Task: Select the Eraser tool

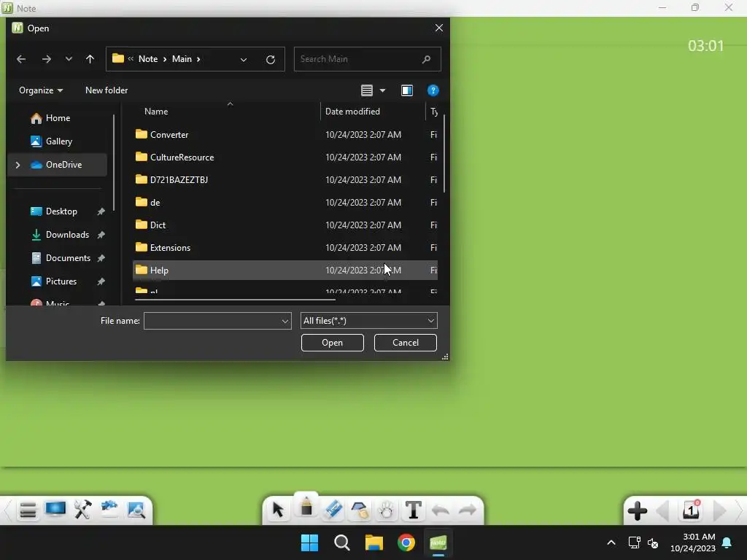Action: click(x=333, y=510)
